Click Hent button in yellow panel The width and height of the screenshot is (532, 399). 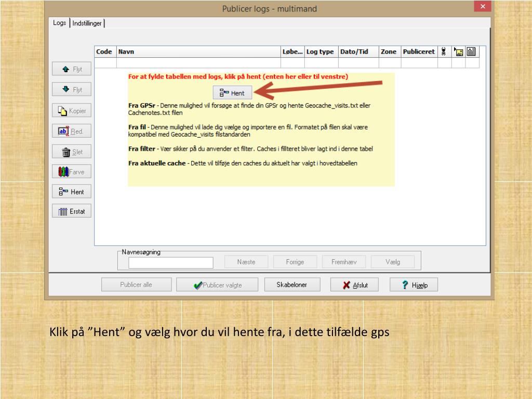pos(232,92)
